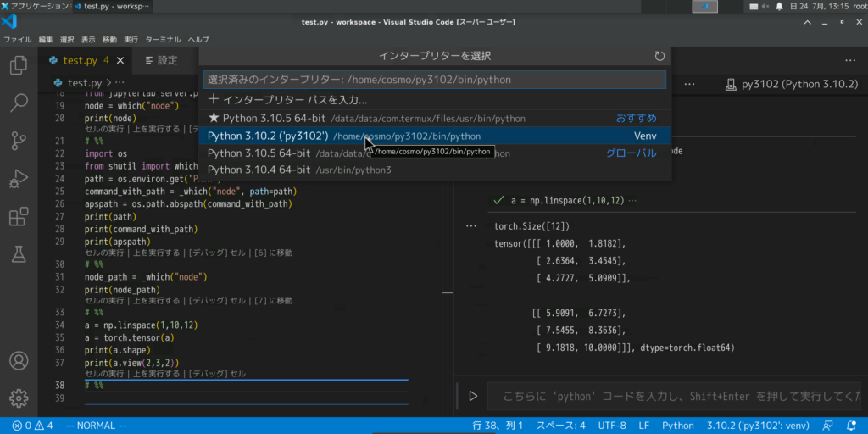Image resolution: width=868 pixels, height=434 pixels.
Task: Open the Search view in activity bar
Action: click(18, 103)
